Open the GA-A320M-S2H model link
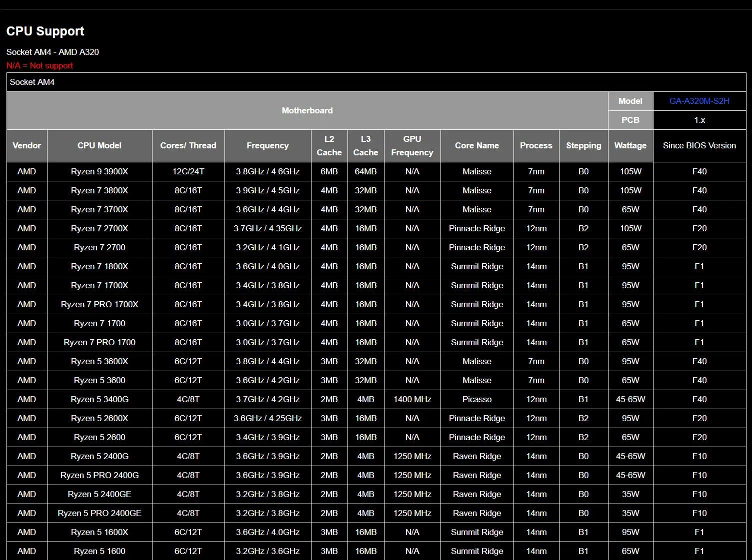This screenshot has height=560, width=752. (x=699, y=101)
